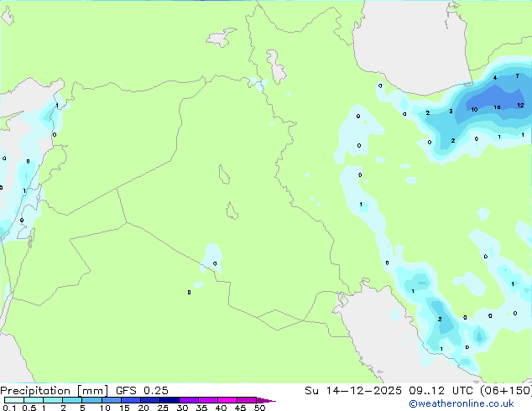Viewport: 532px width, 411px height.
Task: Click the 2–5 mm legend swatch
Action: coord(72,400)
